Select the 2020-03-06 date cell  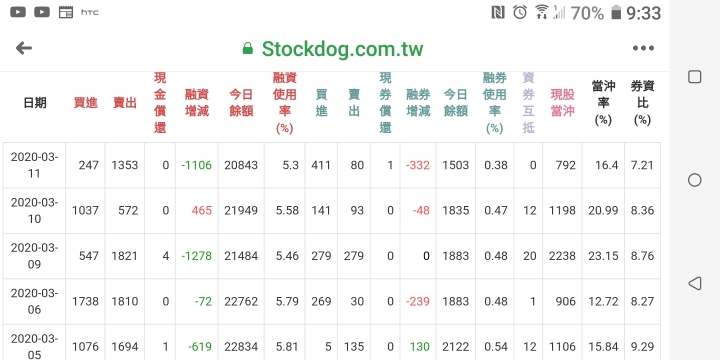34,301
